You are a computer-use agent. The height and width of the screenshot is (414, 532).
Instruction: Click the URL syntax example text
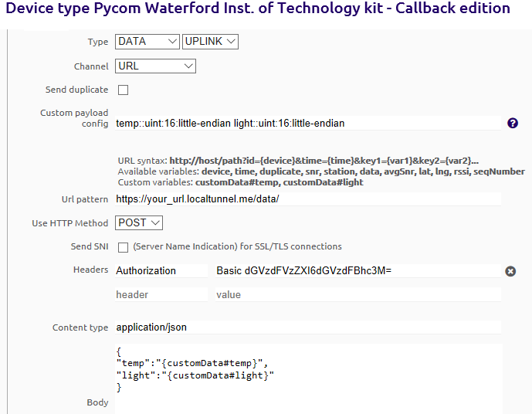pos(324,161)
